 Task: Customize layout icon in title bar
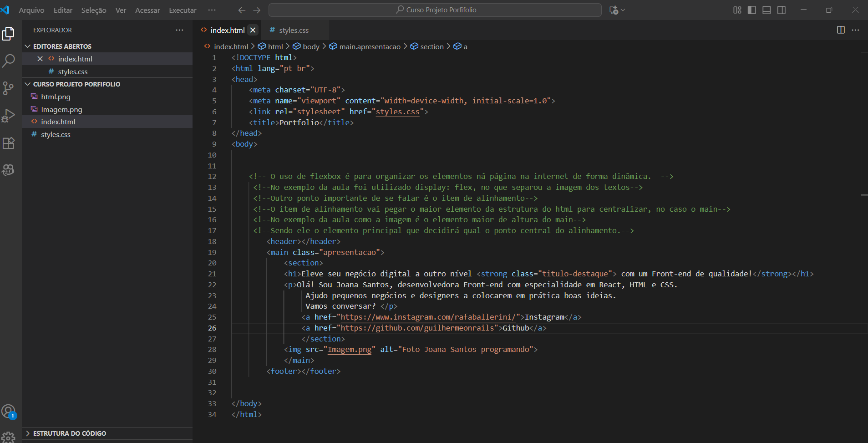(x=737, y=10)
